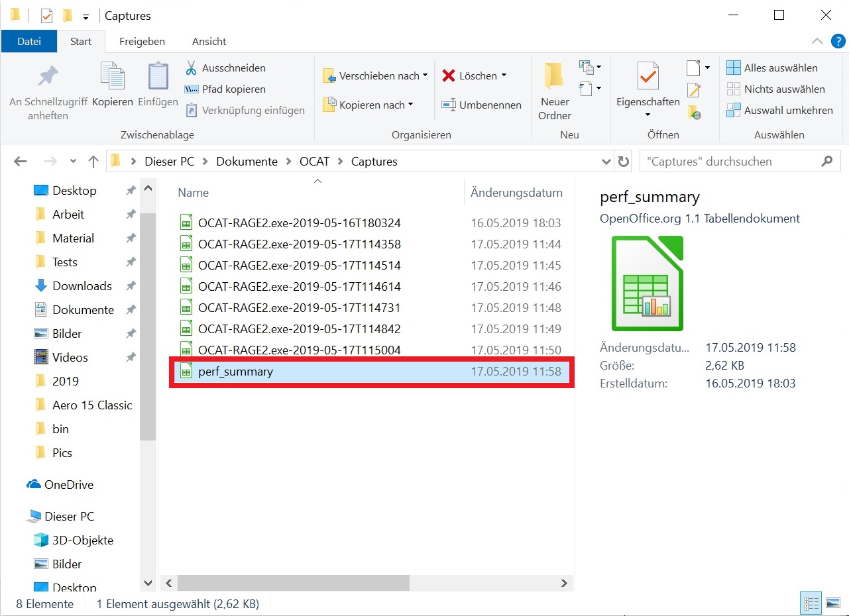849x616 pixels.
Task: Switch to large icons view in status bar
Action: point(832,603)
